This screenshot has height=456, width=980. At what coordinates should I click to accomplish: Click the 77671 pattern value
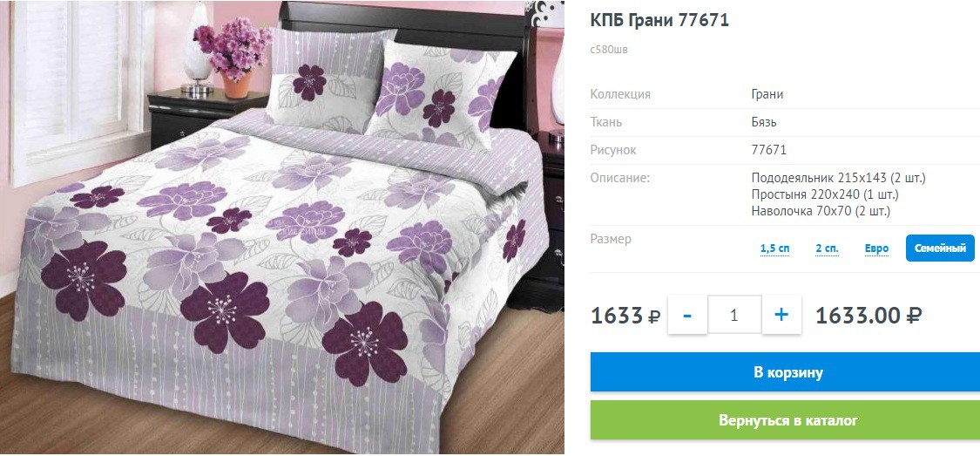(x=768, y=150)
